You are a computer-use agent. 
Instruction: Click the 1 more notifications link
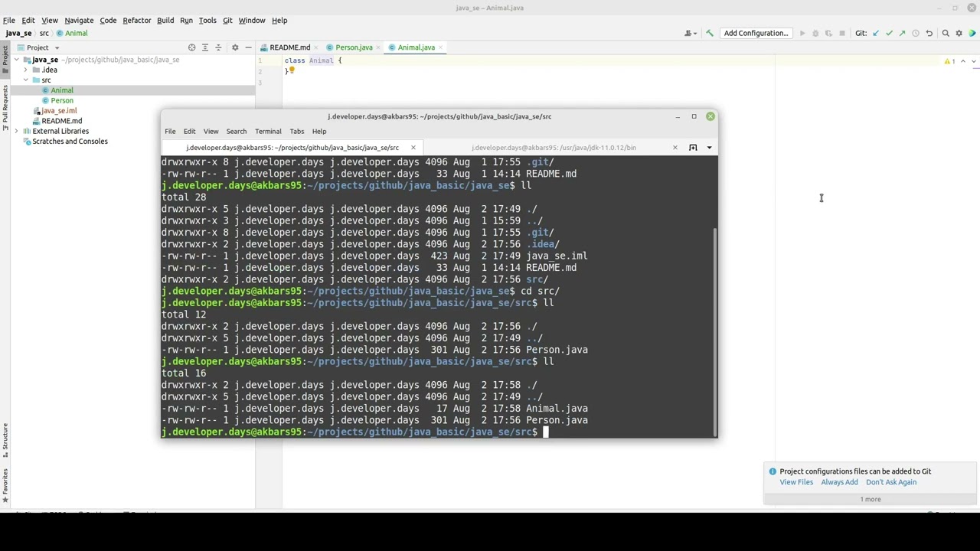pyautogui.click(x=871, y=499)
